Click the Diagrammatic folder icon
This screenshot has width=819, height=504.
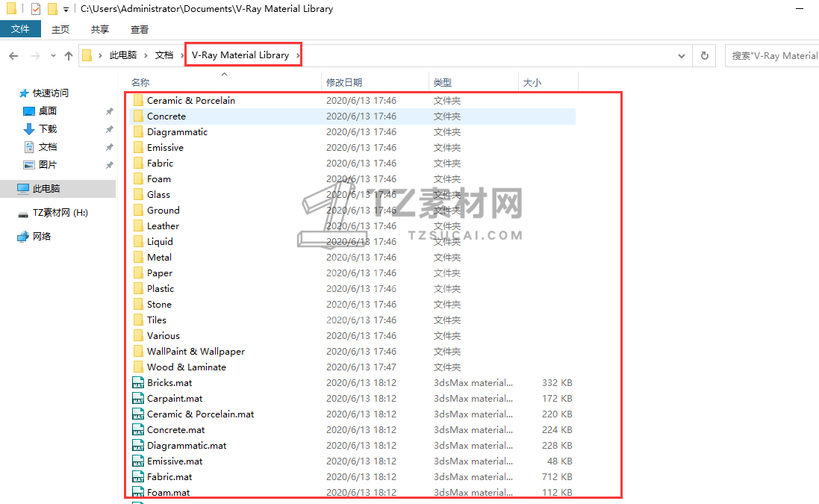click(138, 131)
